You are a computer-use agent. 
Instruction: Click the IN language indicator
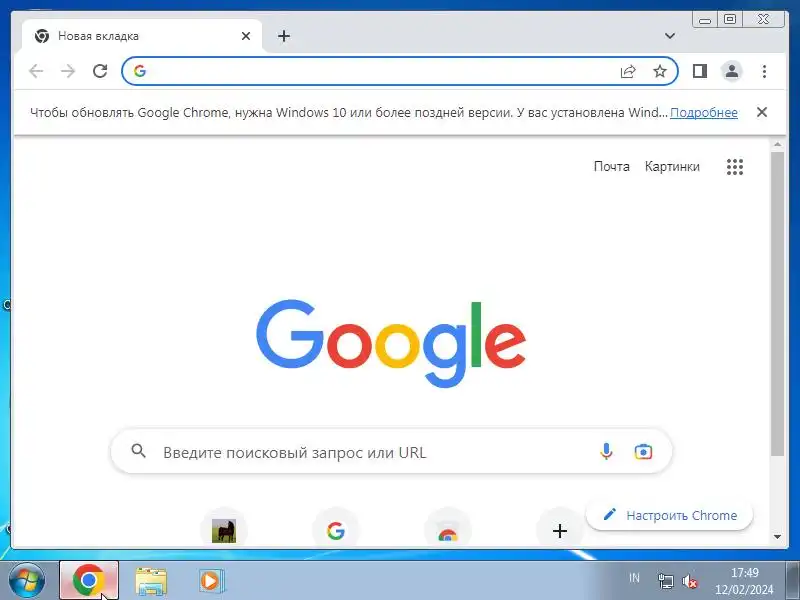click(x=634, y=578)
